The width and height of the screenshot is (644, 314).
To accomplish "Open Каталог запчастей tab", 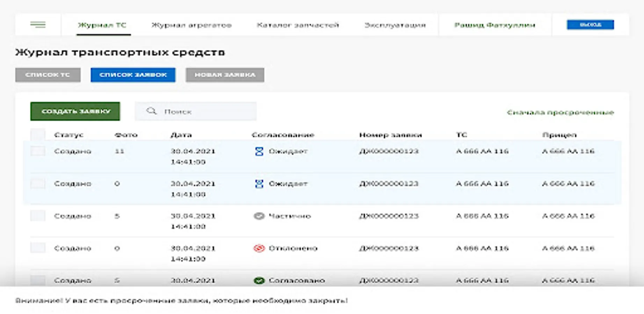I will pos(298,25).
